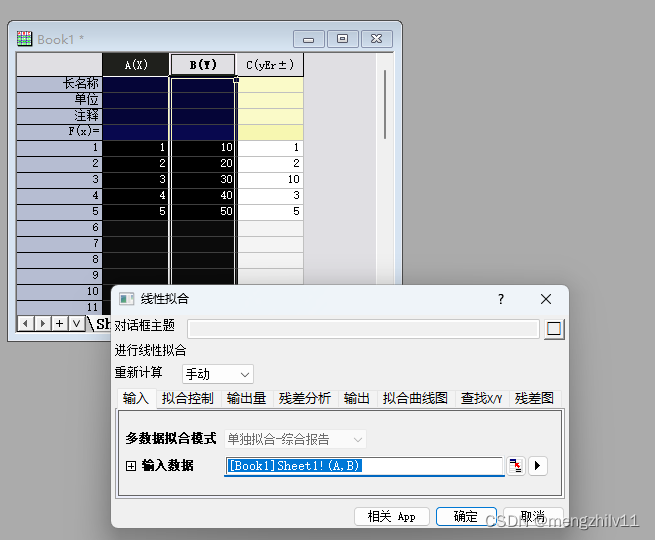The image size is (655, 540).
Task: Switch to the 查找X/Y tab
Action: (x=481, y=398)
